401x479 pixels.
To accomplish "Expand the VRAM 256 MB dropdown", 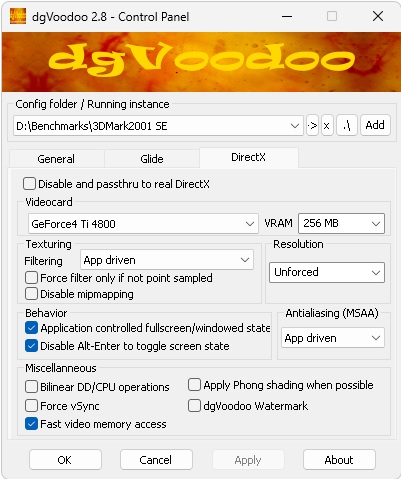I will tap(341, 223).
